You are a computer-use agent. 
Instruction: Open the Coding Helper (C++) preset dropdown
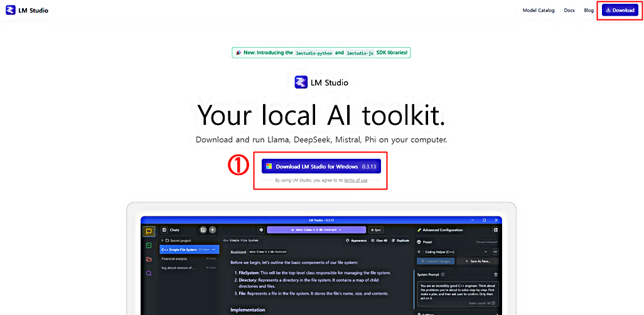coord(456,252)
